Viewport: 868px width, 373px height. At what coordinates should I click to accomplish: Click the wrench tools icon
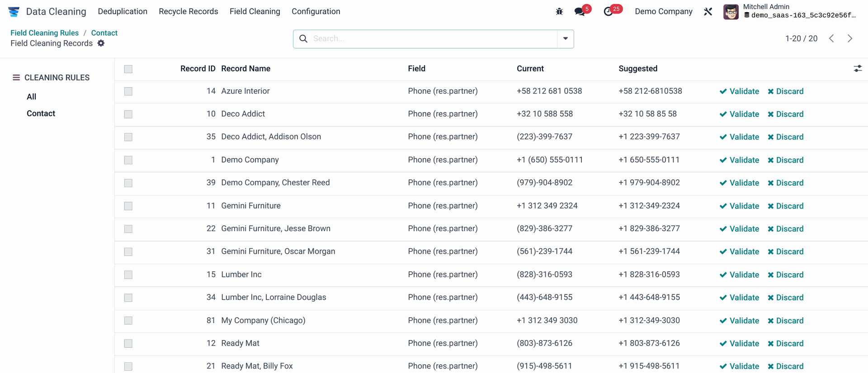(708, 12)
